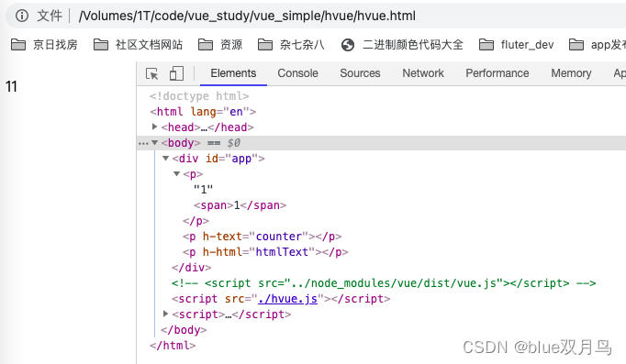Screen dimensions: 626x364
Task: Collapse the first p element node
Action: click(176, 174)
